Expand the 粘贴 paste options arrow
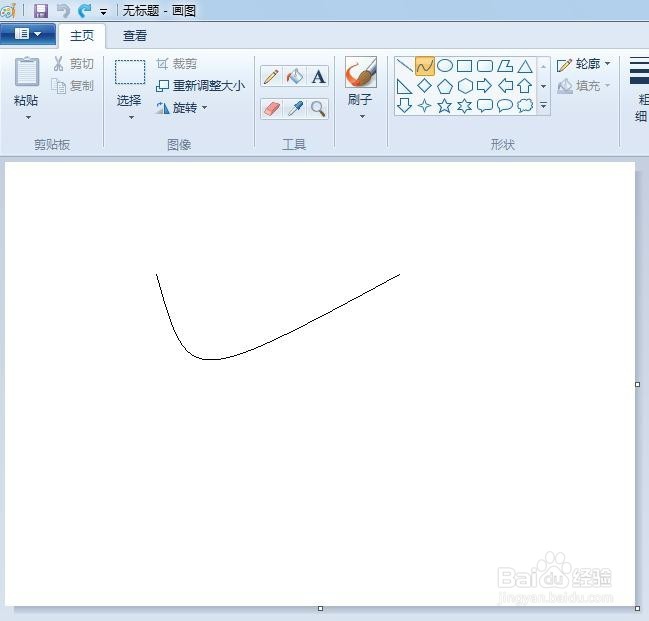 click(x=28, y=118)
